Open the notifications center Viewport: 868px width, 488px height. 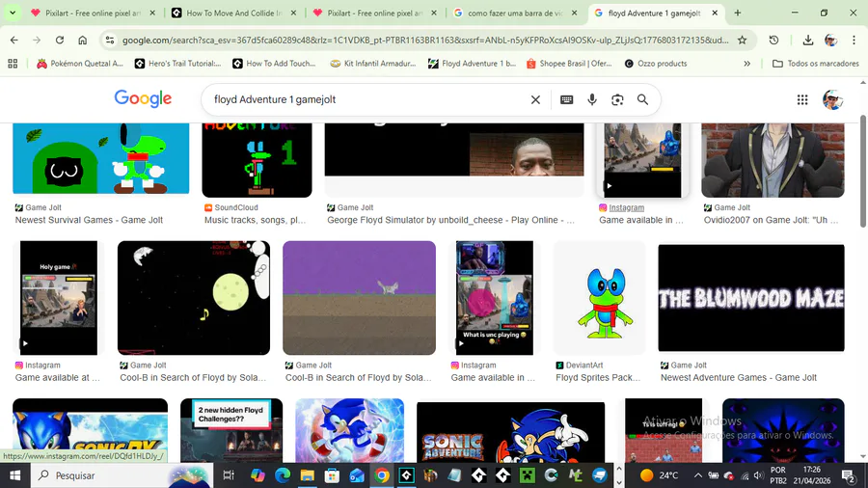tap(848, 475)
